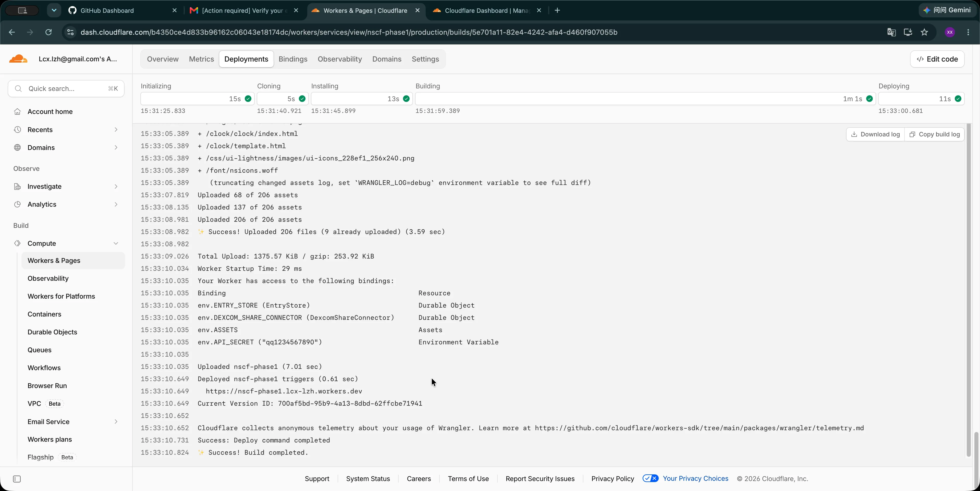Open account switcher Lcx.lzh@gmail.com's A...

(78, 59)
